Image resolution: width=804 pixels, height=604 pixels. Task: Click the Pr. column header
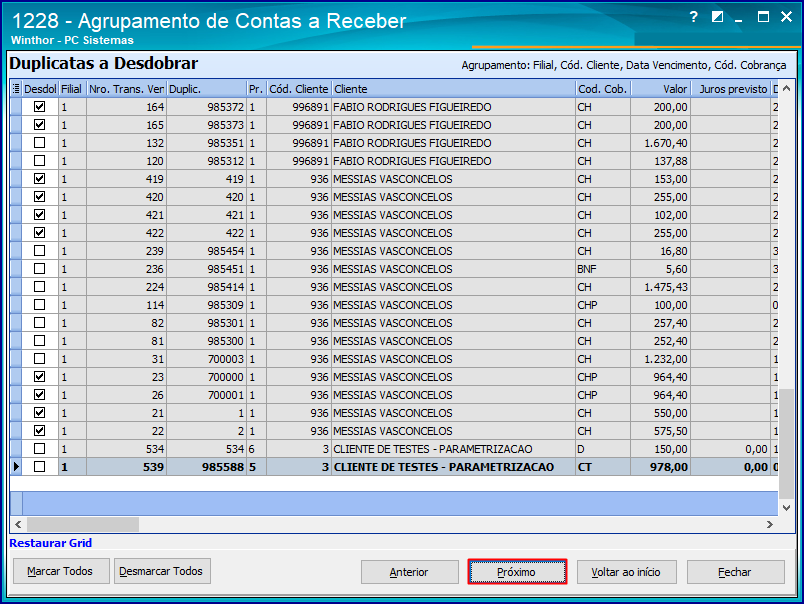[x=256, y=89]
